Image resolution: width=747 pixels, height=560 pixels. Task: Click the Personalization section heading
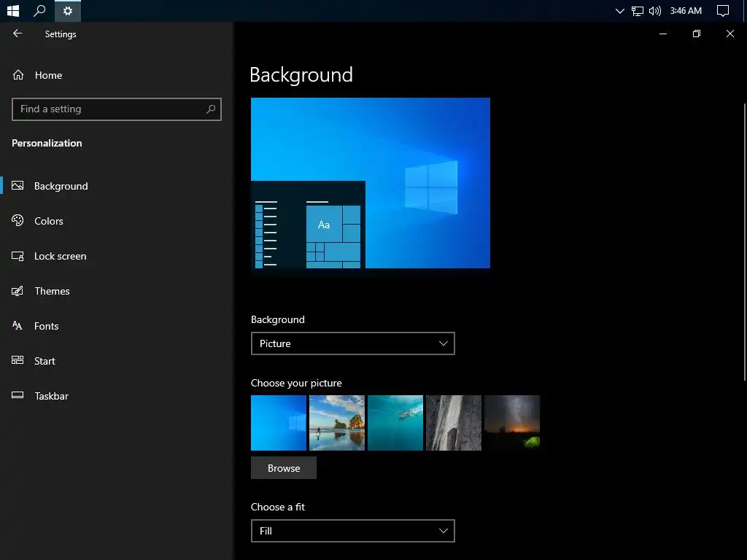(47, 144)
